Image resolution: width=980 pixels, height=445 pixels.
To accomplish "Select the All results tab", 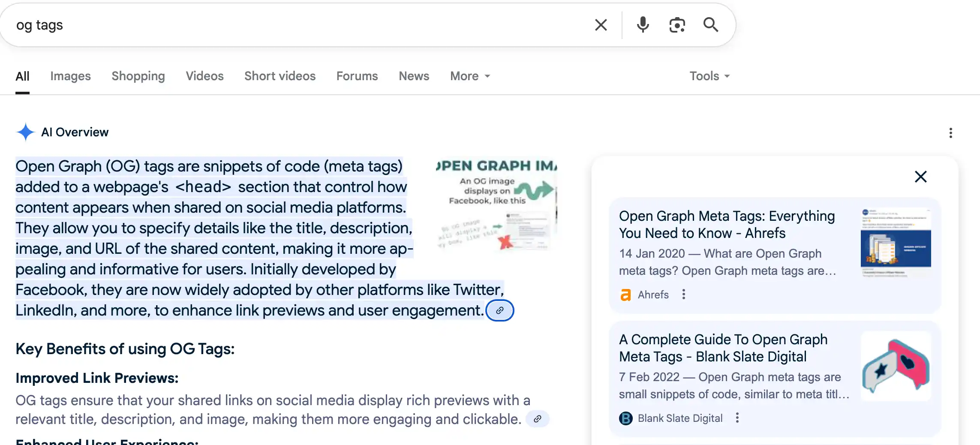I will [x=22, y=76].
